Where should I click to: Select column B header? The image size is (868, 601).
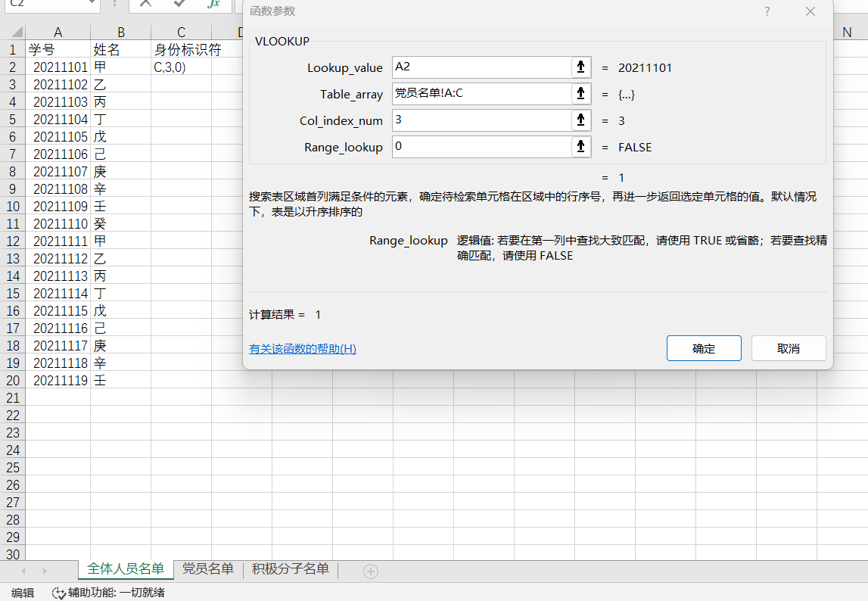pyautogui.click(x=120, y=32)
